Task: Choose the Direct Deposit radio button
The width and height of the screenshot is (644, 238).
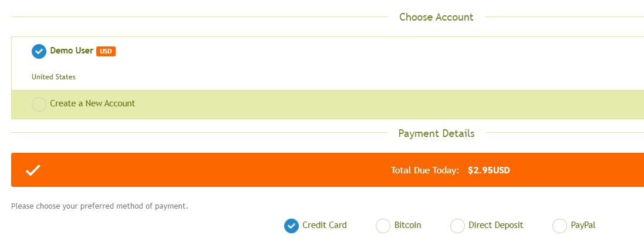Action: (457, 226)
